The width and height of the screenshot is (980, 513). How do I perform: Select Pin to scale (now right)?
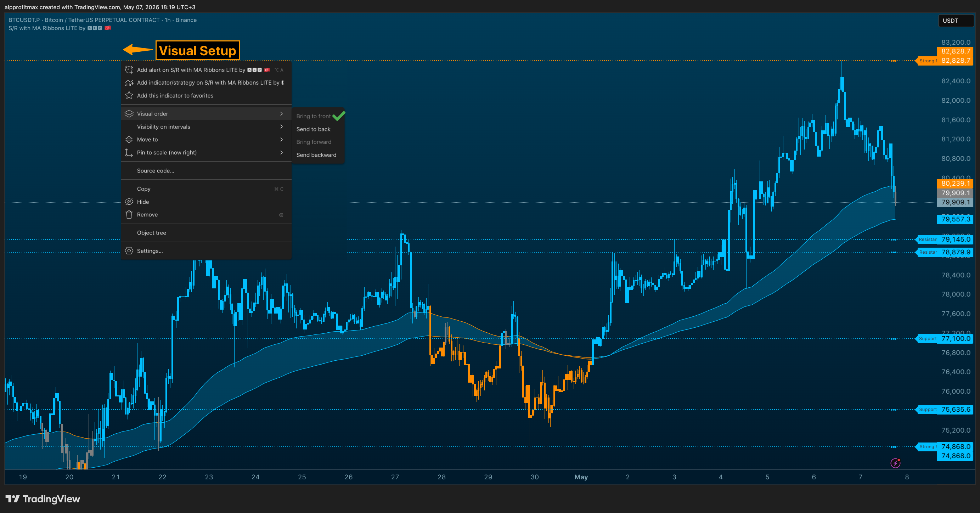pyautogui.click(x=206, y=152)
